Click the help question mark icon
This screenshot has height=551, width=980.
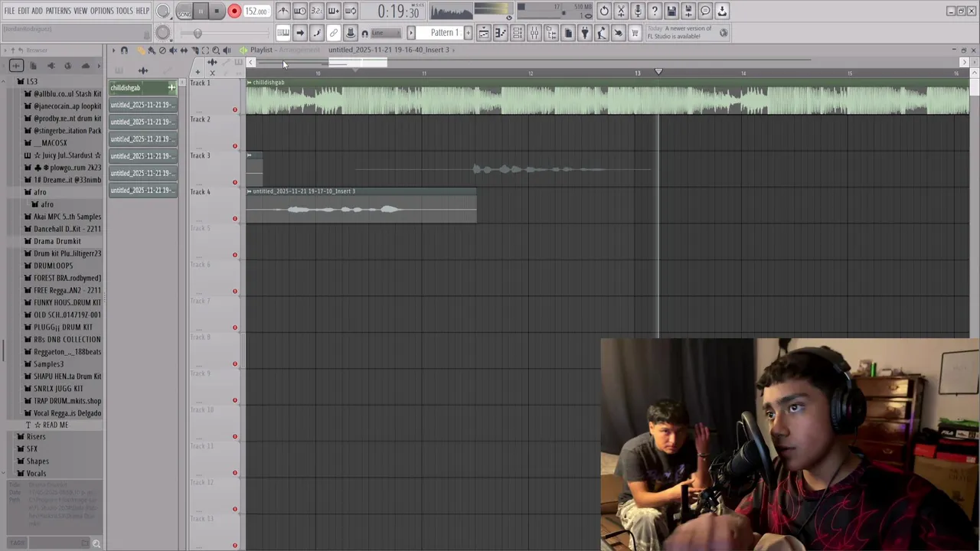point(655,11)
